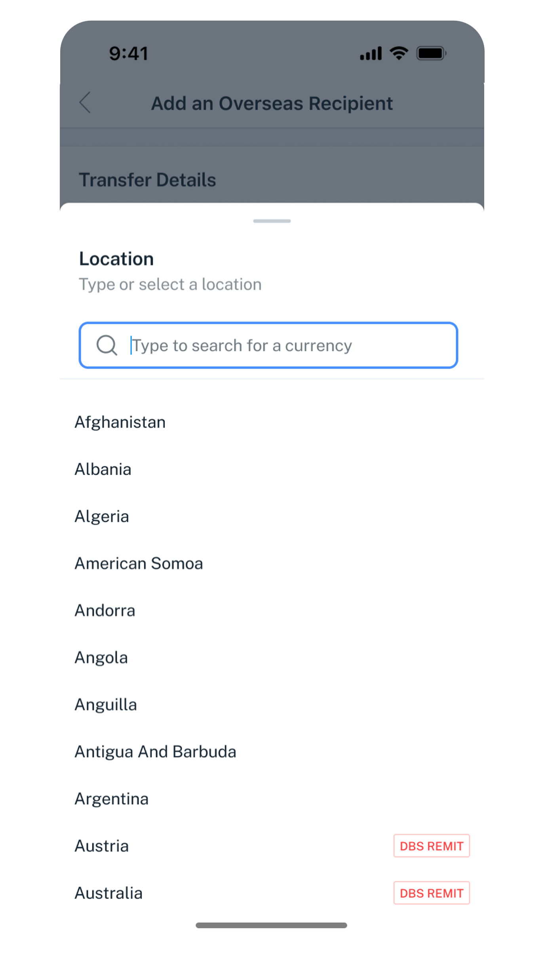Viewport: 544px width, 980px height.
Task: Choose Andorra from the list
Action: tap(105, 611)
